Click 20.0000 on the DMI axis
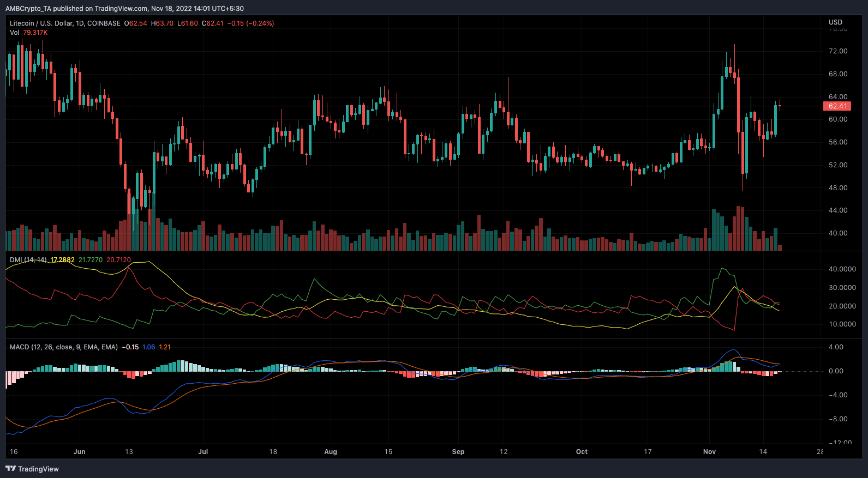Viewport: 868px width, 478px height. pos(842,306)
